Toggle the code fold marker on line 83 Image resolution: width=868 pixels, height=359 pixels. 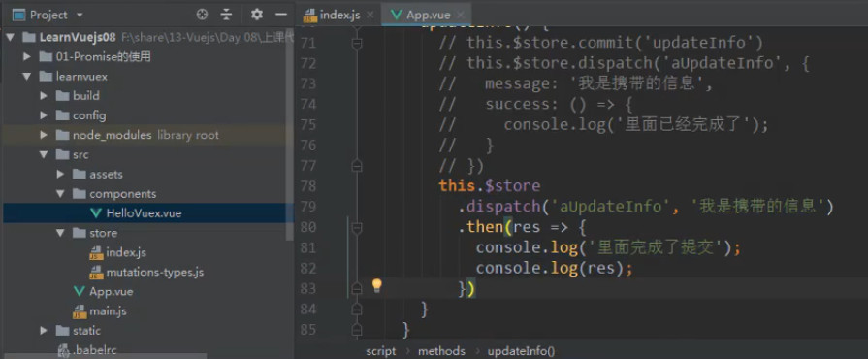point(357,288)
